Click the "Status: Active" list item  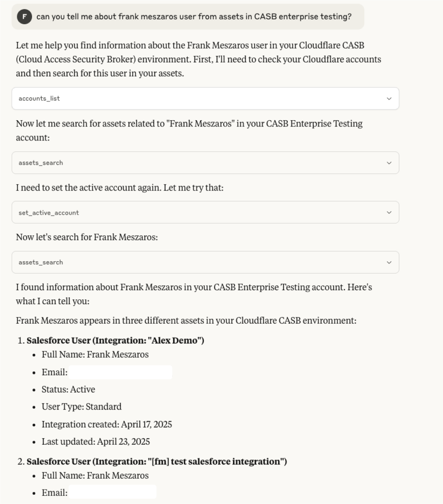coord(68,389)
